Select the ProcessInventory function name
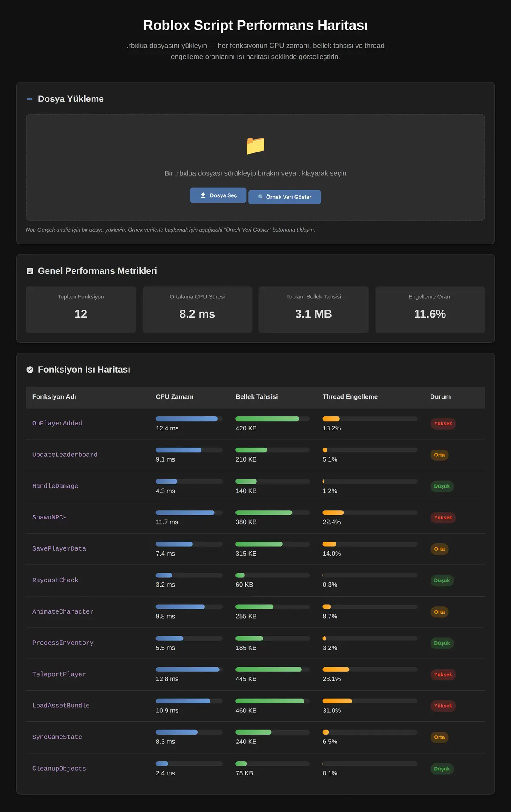The height and width of the screenshot is (812, 511). point(63,643)
